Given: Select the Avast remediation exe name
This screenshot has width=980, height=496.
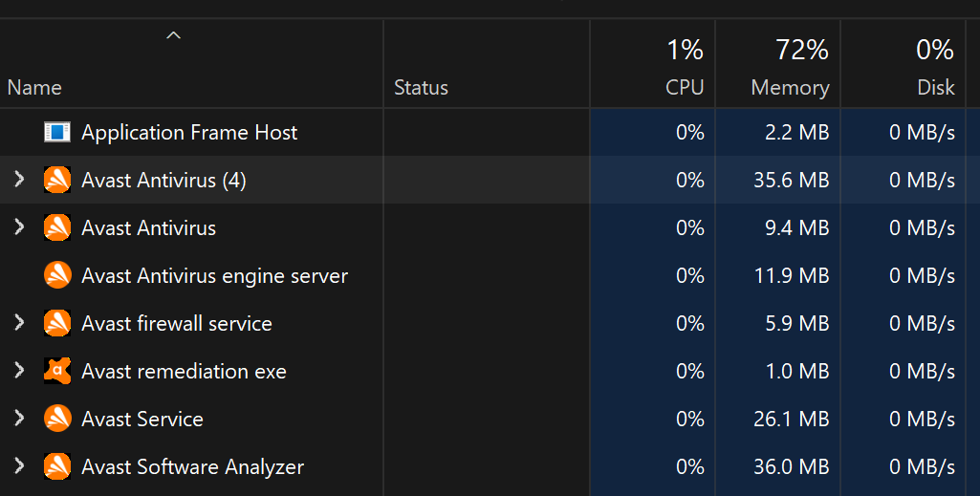Looking at the screenshot, I should click(x=184, y=372).
